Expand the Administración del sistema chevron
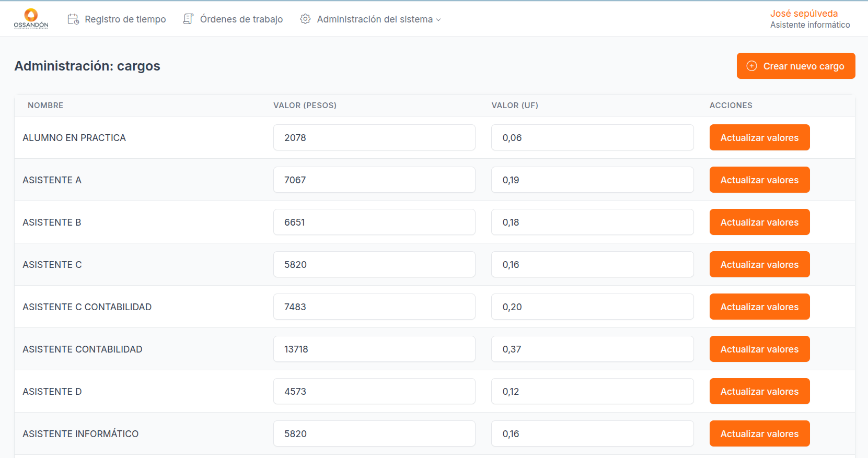Viewport: 868px width, 458px height. pos(438,20)
